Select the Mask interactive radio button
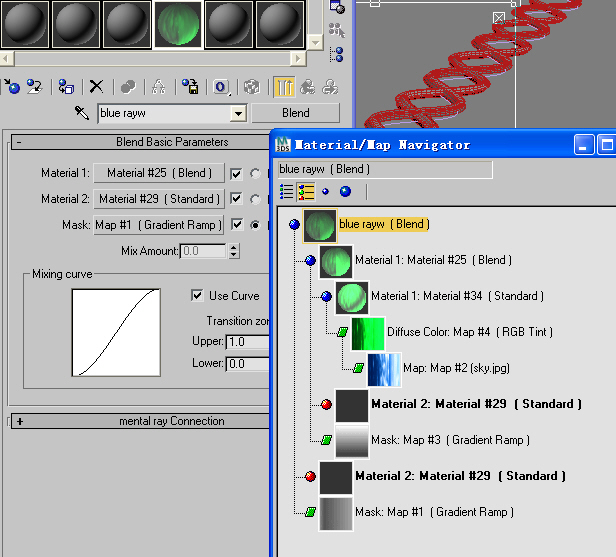 pos(255,225)
